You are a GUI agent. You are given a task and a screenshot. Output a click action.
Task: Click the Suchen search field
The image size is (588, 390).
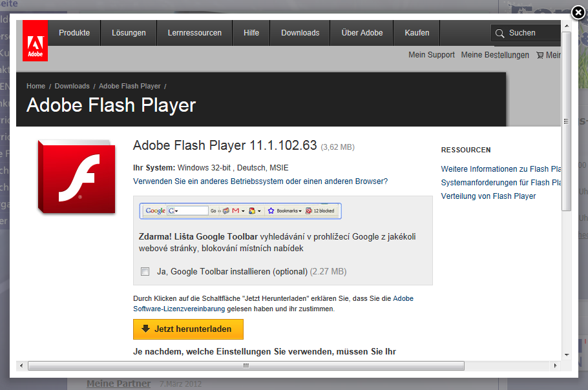click(x=526, y=33)
